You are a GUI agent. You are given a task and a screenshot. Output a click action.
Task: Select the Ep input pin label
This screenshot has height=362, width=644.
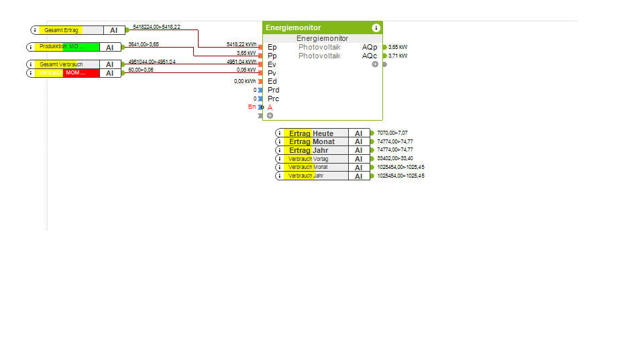272,47
